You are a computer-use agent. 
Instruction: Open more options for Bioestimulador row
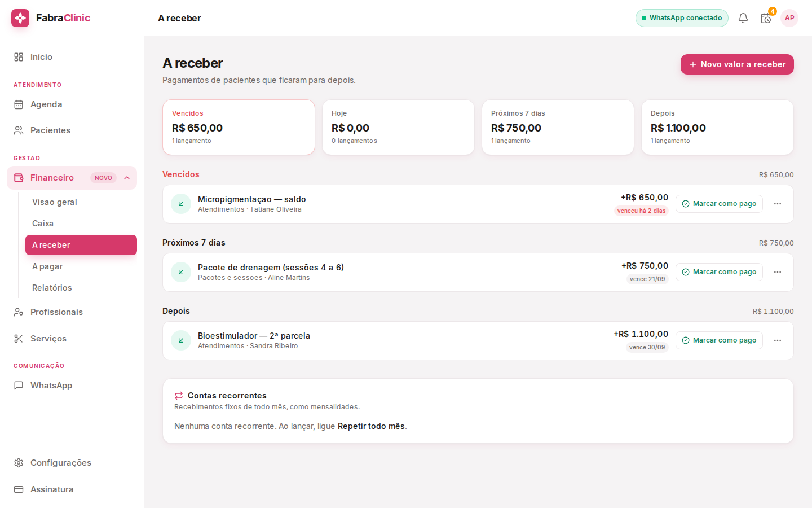pos(778,340)
